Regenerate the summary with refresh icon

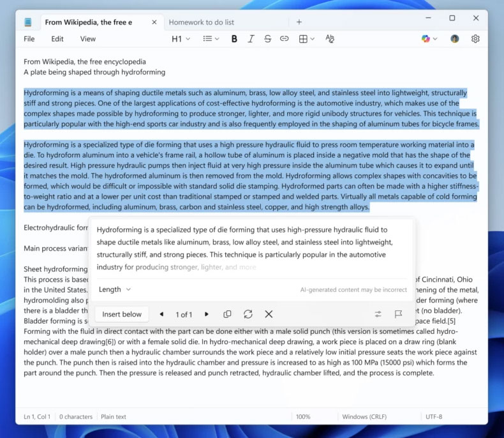(x=248, y=314)
